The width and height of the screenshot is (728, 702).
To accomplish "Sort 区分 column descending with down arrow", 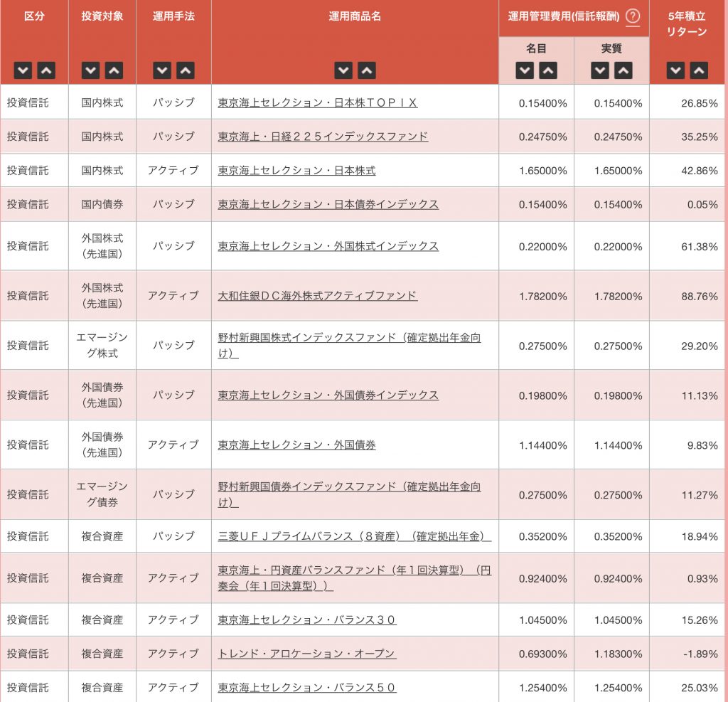I will pos(23,70).
